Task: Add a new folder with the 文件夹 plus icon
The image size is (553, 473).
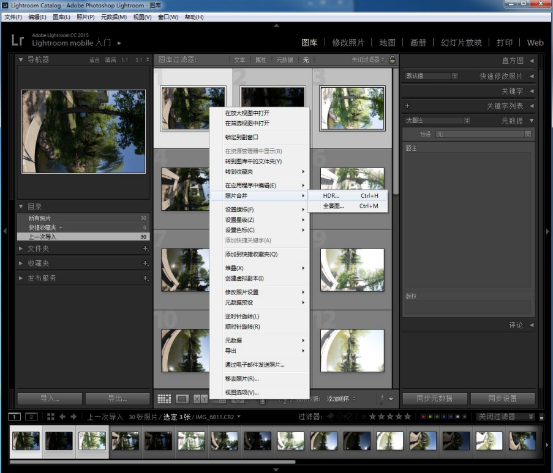Action: point(146,249)
